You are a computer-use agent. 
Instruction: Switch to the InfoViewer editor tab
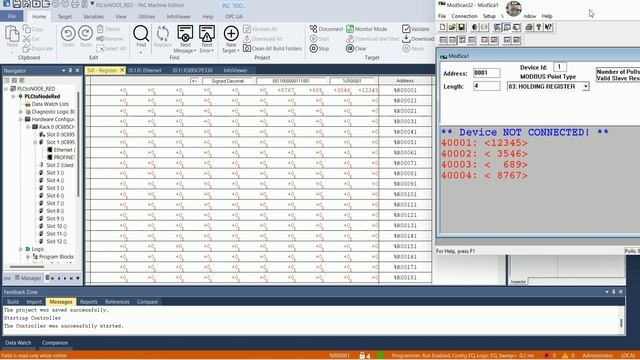[235, 70]
